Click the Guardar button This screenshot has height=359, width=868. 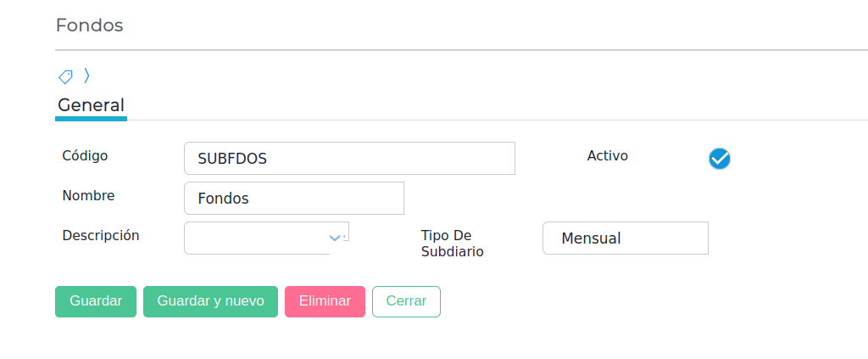click(96, 301)
